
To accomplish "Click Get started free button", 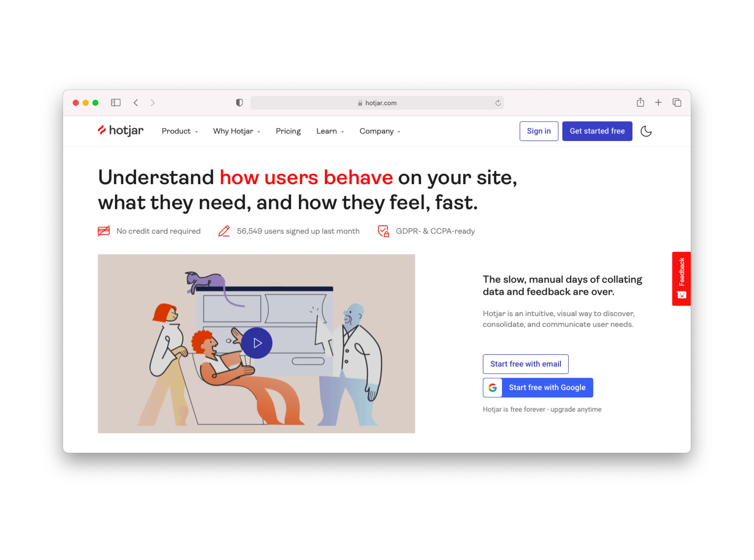I will [597, 131].
